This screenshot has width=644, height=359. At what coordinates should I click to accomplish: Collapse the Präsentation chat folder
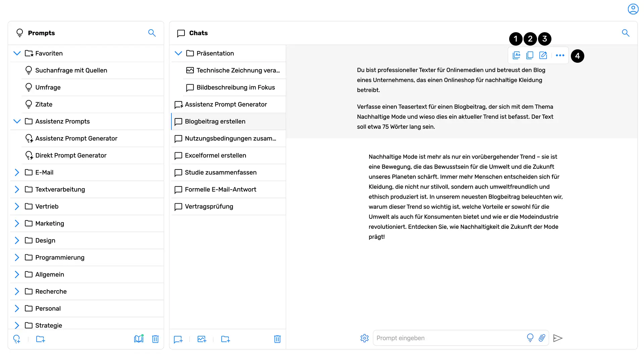pyautogui.click(x=178, y=53)
